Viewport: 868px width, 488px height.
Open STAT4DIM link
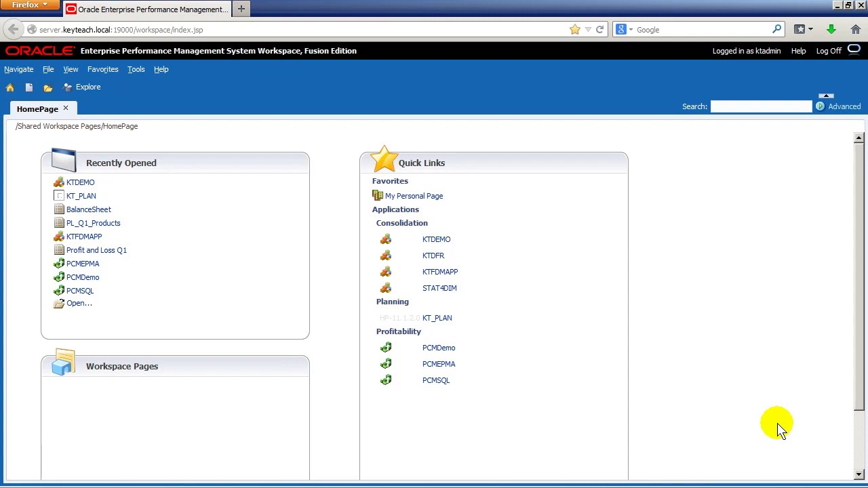[439, 288]
